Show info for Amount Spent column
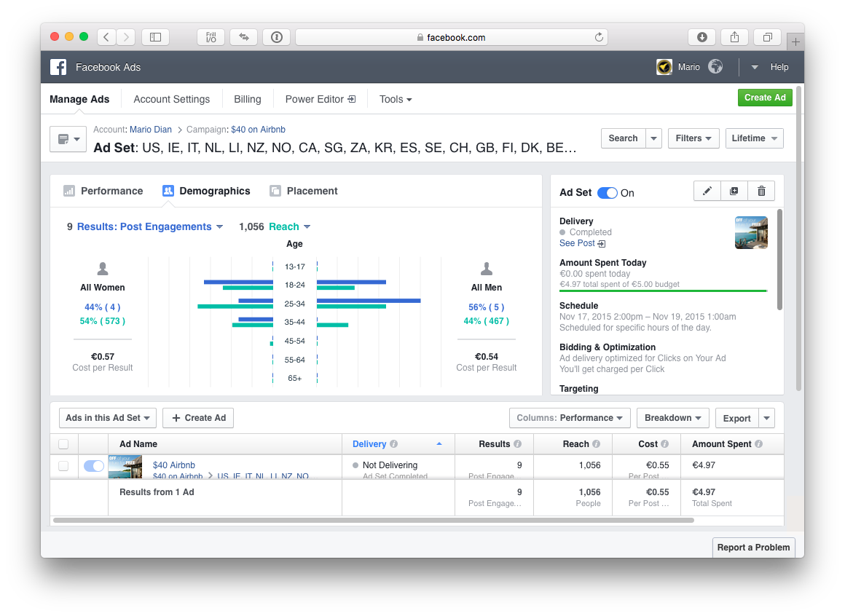The height and width of the screenshot is (616, 845). pos(759,443)
